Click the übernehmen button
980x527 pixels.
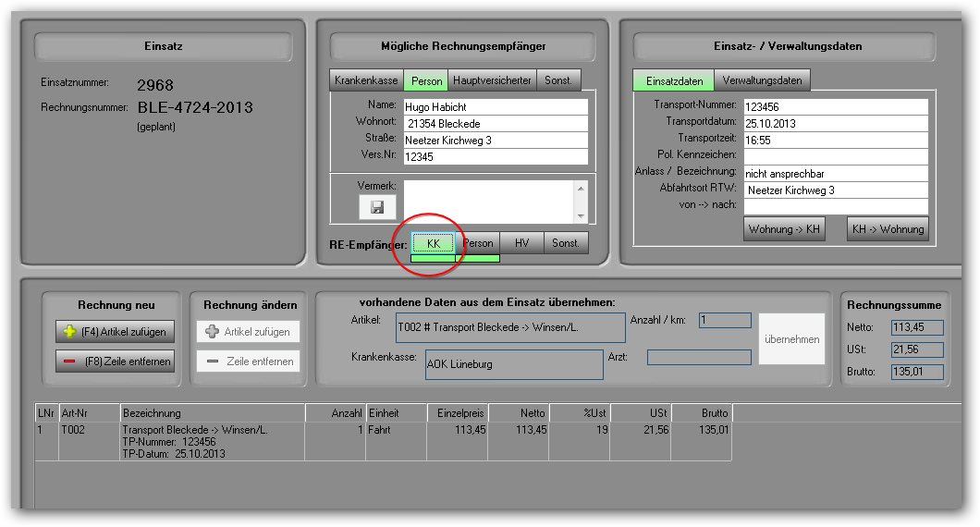coord(791,339)
